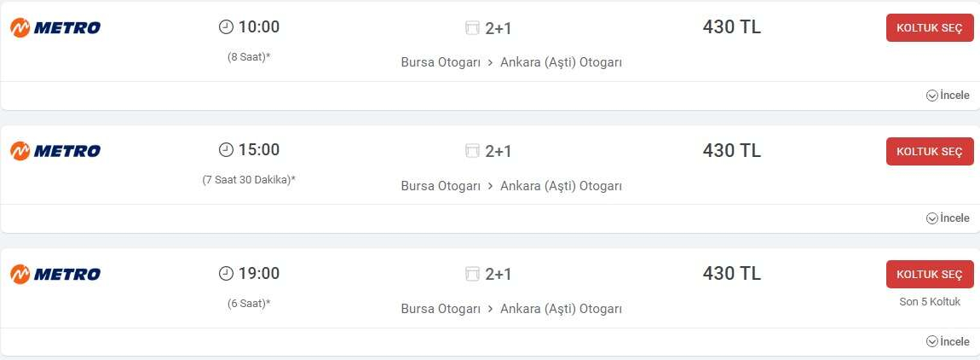
Task: Click the 2+1 seat layout icon, 15:00 trip
Action: click(473, 151)
